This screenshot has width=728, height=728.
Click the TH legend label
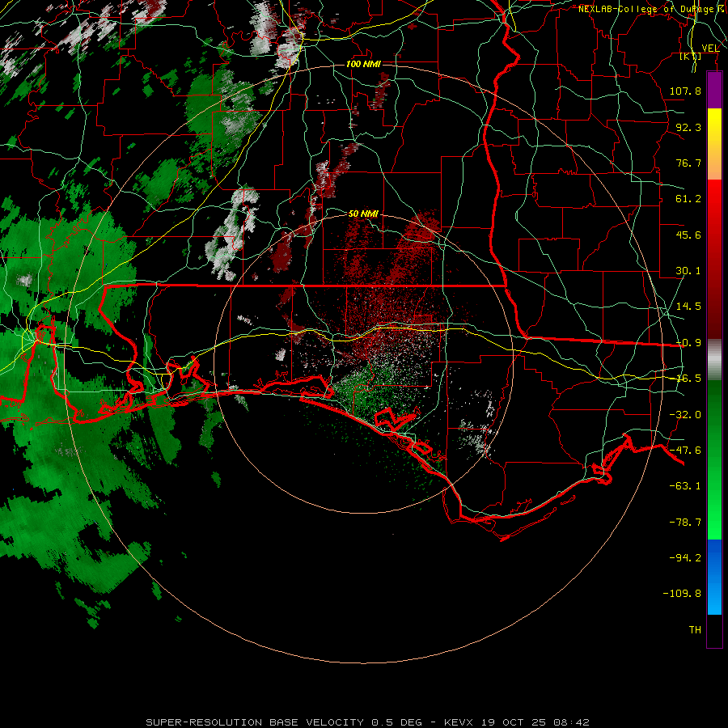point(695,630)
